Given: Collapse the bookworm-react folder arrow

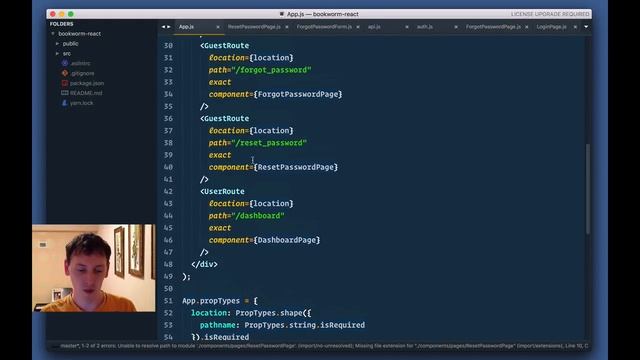Looking at the screenshot, I should tap(53, 34).
